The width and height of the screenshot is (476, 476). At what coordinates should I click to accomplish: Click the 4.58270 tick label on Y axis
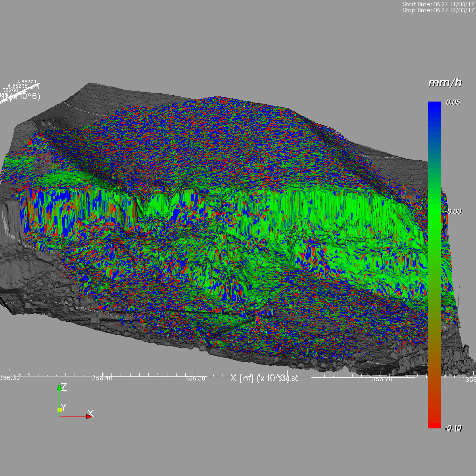[27, 82]
